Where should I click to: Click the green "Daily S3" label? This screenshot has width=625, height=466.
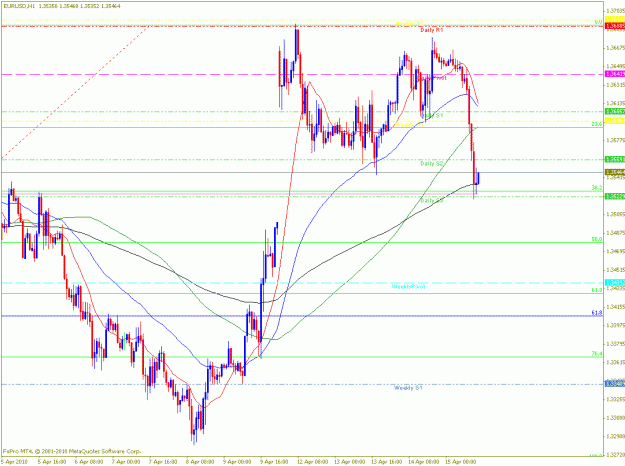click(432, 200)
